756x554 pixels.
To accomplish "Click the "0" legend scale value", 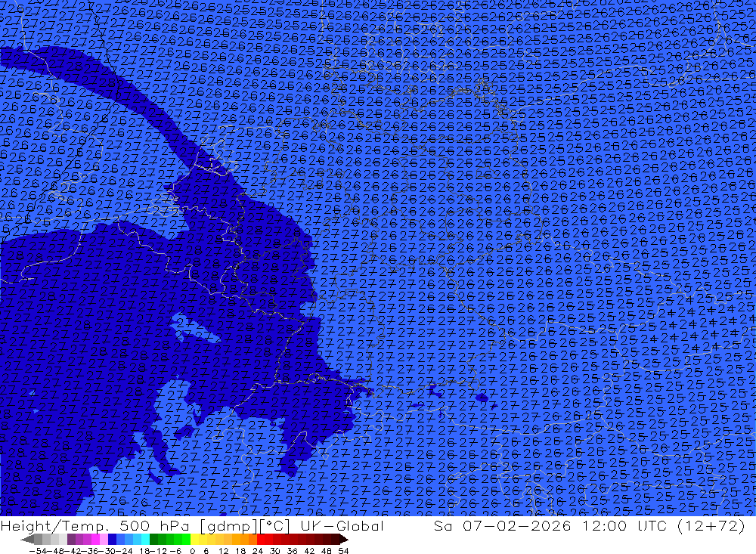I will coord(192,551).
